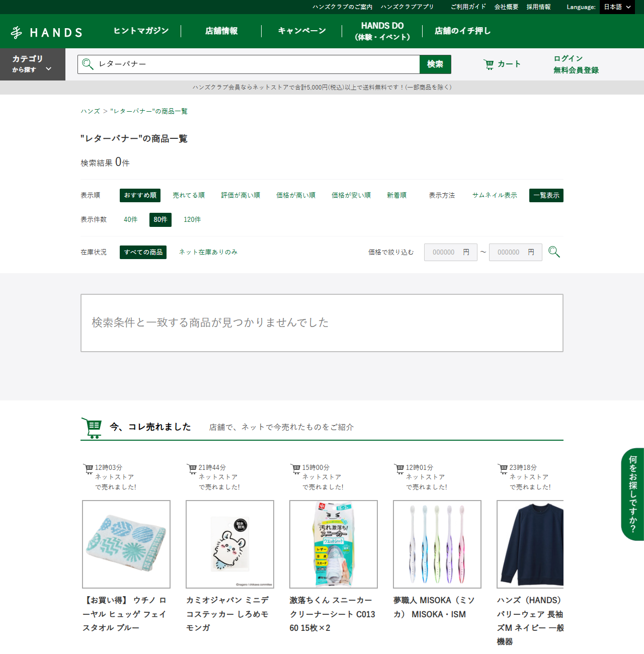Open the 何をお探しですか？ side tab
This screenshot has width=644, height=654.
(x=632, y=494)
